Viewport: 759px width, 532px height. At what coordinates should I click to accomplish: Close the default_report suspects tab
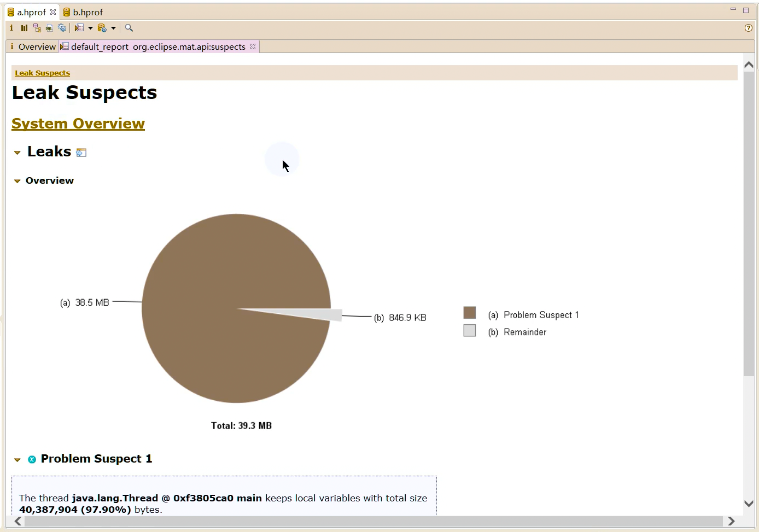tap(253, 46)
